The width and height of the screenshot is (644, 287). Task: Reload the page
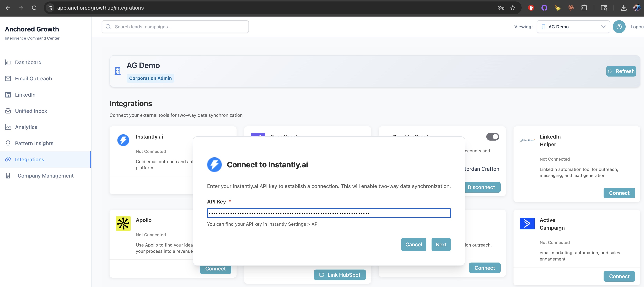pos(34,8)
